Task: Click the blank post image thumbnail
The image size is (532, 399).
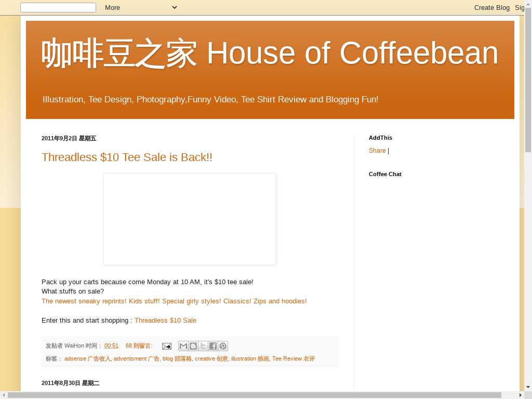Action: tap(190, 219)
